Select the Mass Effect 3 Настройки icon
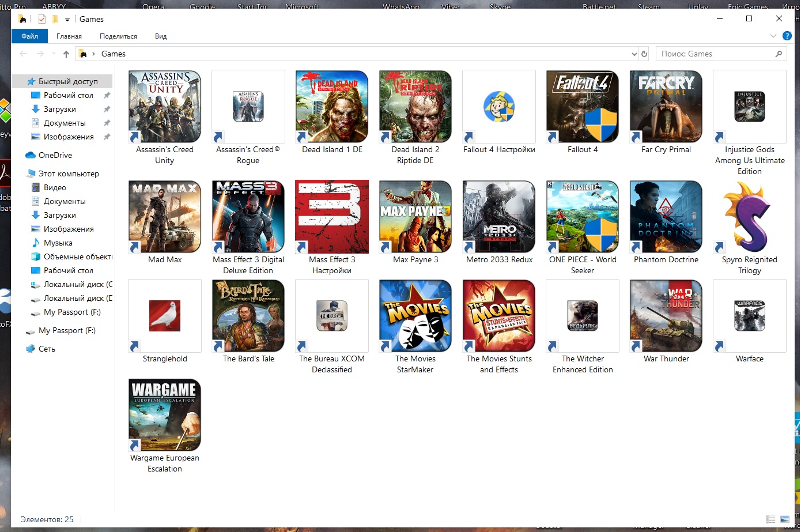The height and width of the screenshot is (532, 801). [x=332, y=217]
